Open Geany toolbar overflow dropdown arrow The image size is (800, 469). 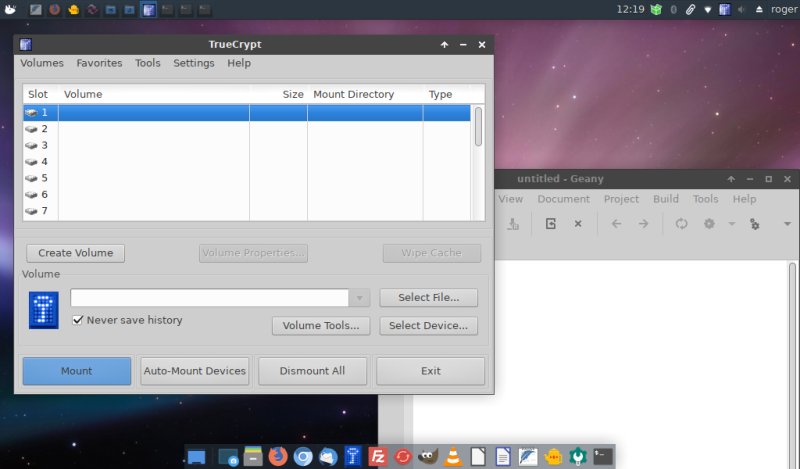coord(787,224)
